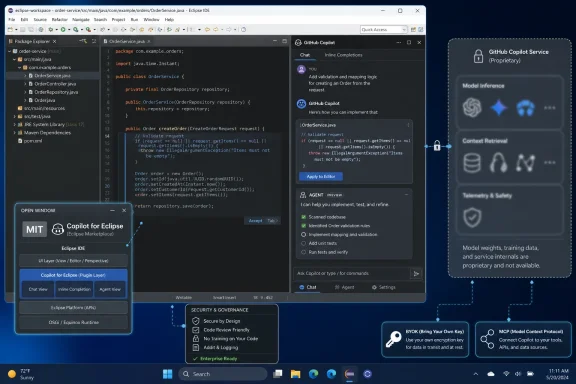Select the Run tests and verify step
The height and width of the screenshot is (384, 576).
[x=303, y=252]
